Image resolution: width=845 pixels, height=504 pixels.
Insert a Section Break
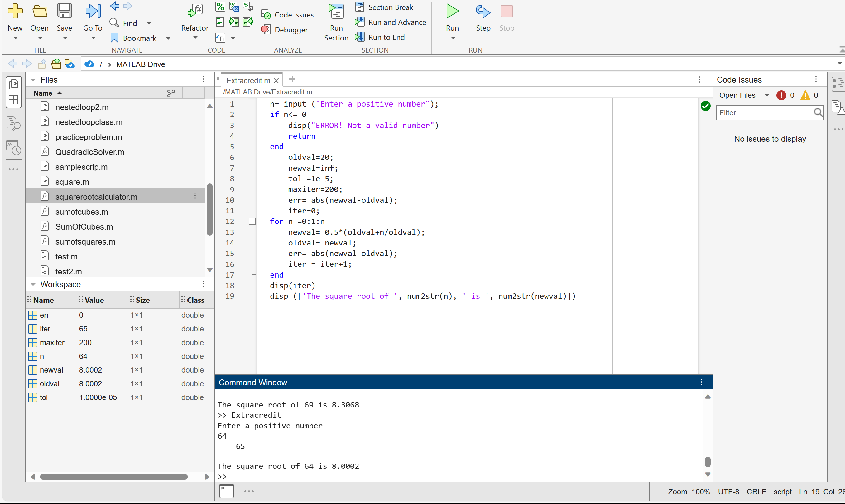tap(384, 7)
